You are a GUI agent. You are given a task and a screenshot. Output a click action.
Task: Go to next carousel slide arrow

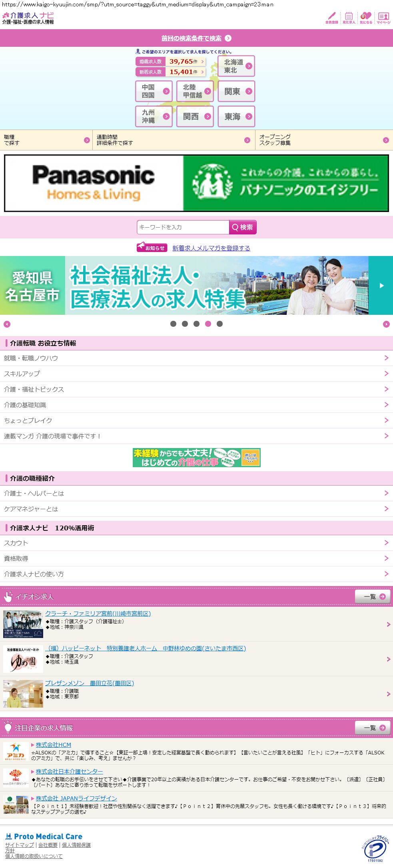click(386, 324)
